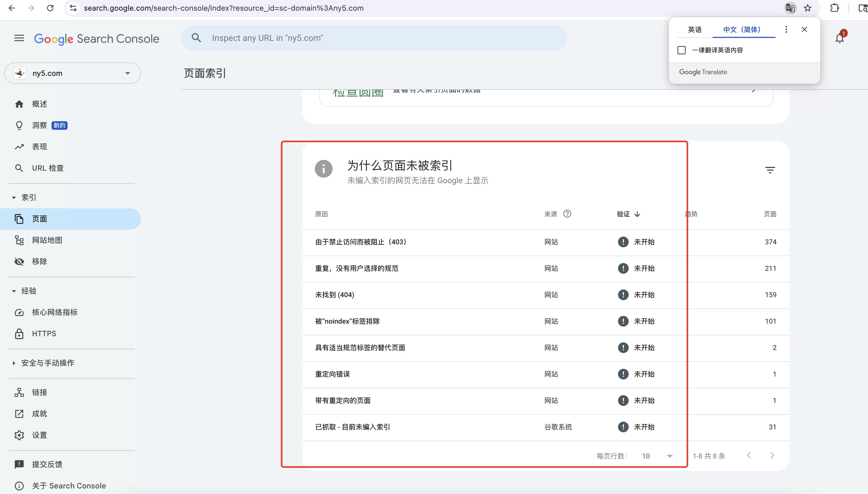Click the 原因 column header
The image size is (868, 494).
click(x=321, y=214)
